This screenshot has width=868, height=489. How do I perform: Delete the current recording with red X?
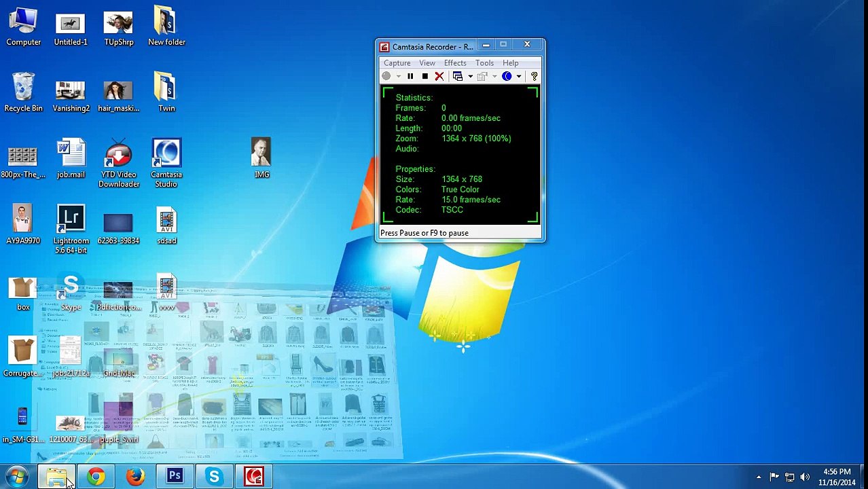coord(439,77)
